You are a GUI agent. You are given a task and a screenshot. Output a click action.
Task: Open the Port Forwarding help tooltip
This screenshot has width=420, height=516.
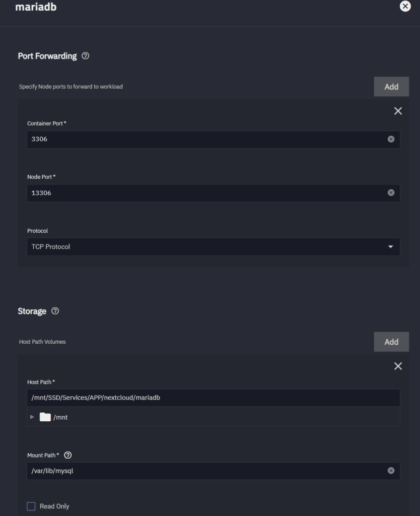(x=85, y=56)
